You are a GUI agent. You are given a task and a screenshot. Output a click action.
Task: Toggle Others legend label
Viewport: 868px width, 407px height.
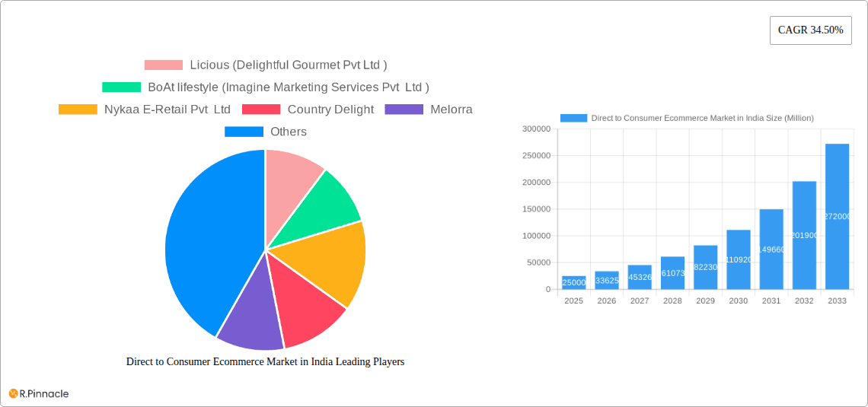[289, 132]
